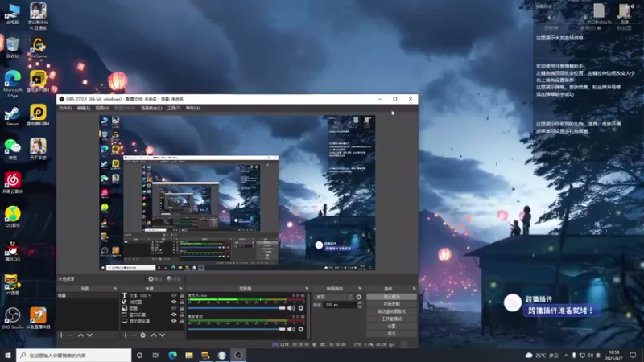Open the Windows Start menu
The height and width of the screenshot is (362, 644).
pos(8,356)
